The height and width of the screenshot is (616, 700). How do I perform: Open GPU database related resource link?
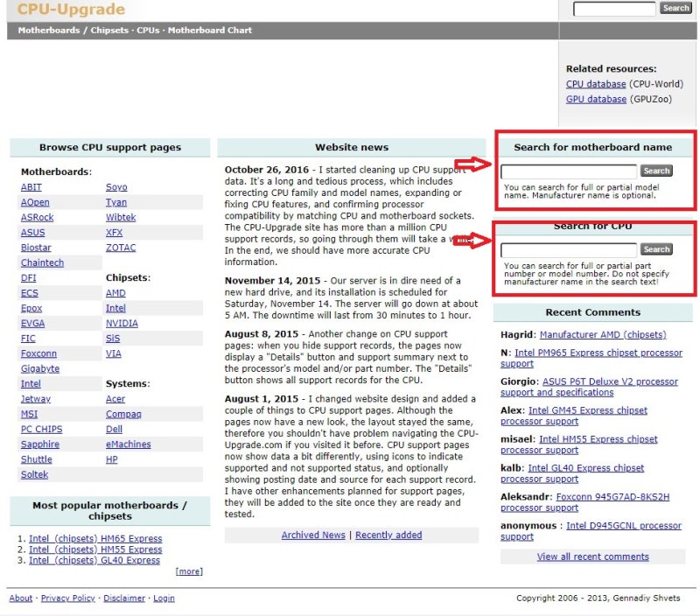[x=596, y=99]
